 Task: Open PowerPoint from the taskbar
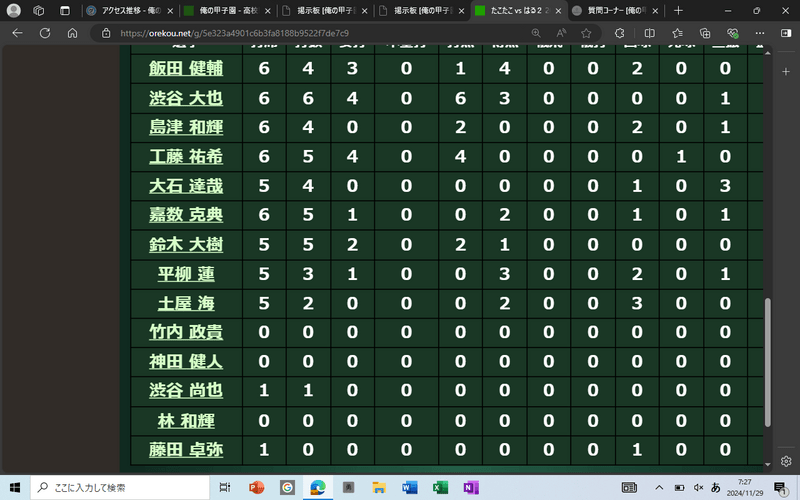254,487
